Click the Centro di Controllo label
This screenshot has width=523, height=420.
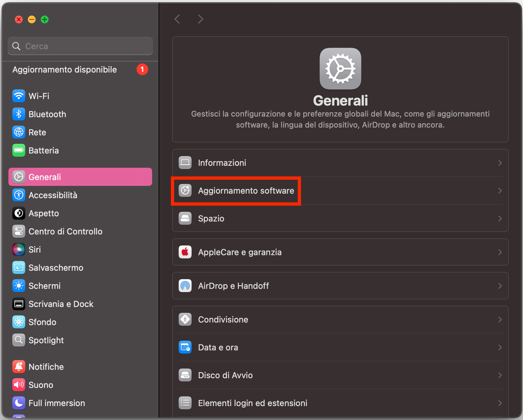click(65, 232)
